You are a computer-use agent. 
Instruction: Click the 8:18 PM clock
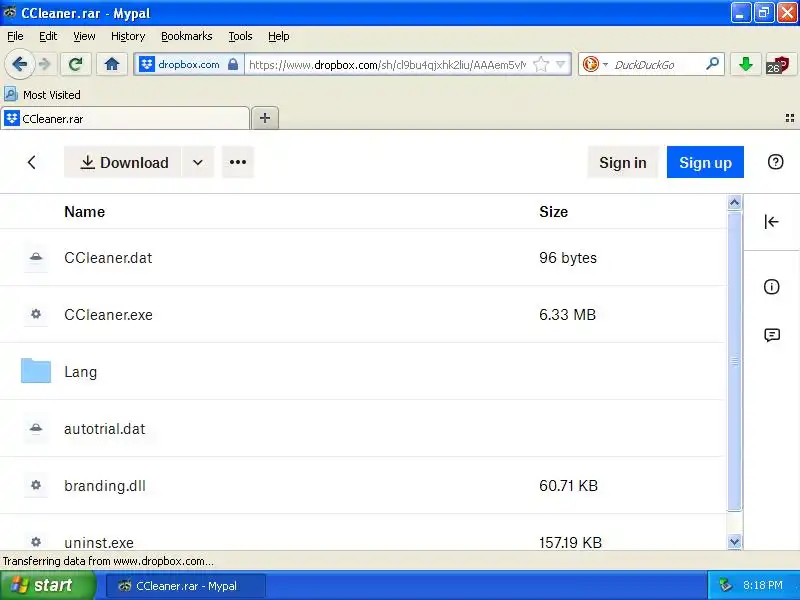762,585
